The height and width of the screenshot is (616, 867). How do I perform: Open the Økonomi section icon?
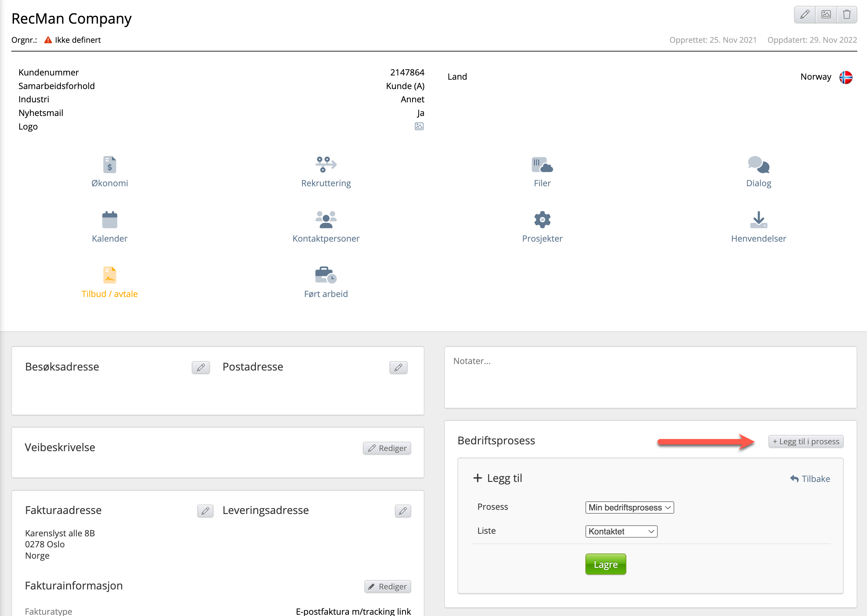point(110,165)
